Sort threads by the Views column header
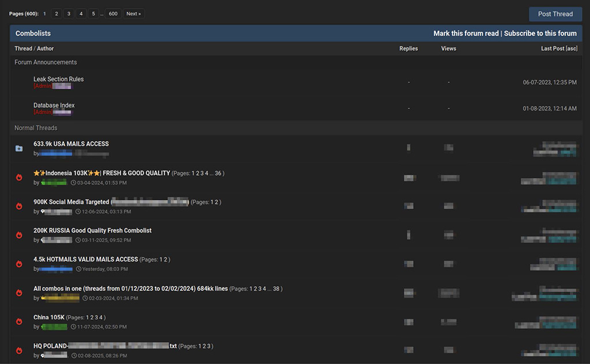This screenshot has height=364, width=590. (448, 49)
